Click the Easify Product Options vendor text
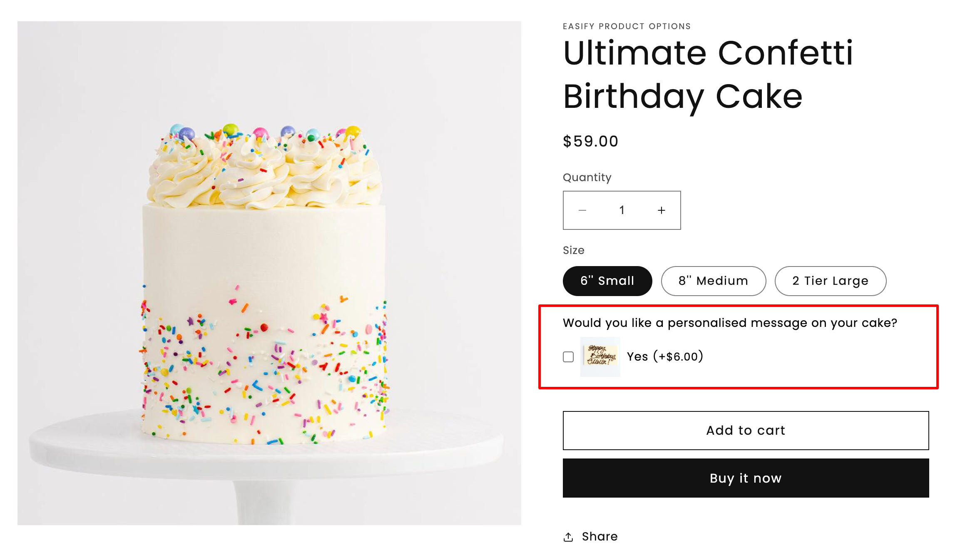The image size is (980, 553). tap(627, 26)
